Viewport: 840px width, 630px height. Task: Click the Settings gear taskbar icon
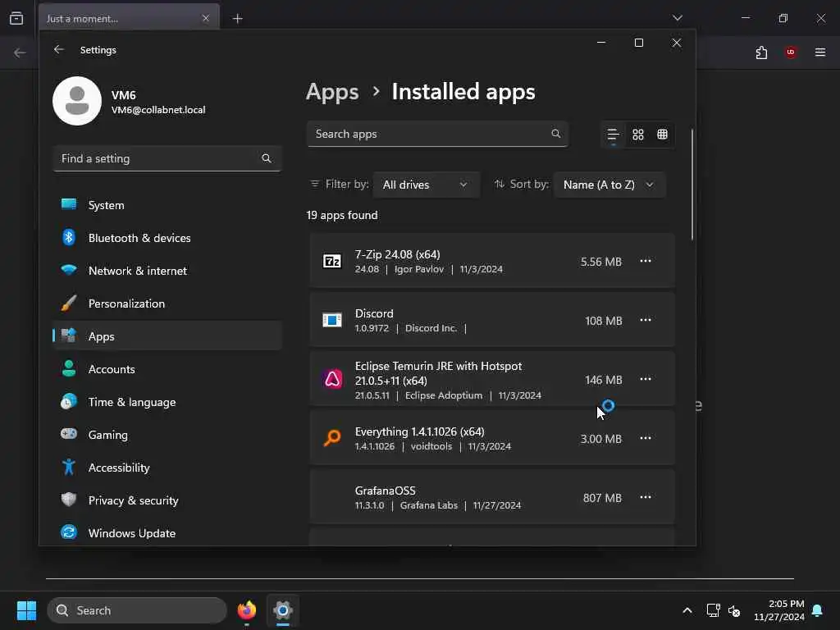283,610
